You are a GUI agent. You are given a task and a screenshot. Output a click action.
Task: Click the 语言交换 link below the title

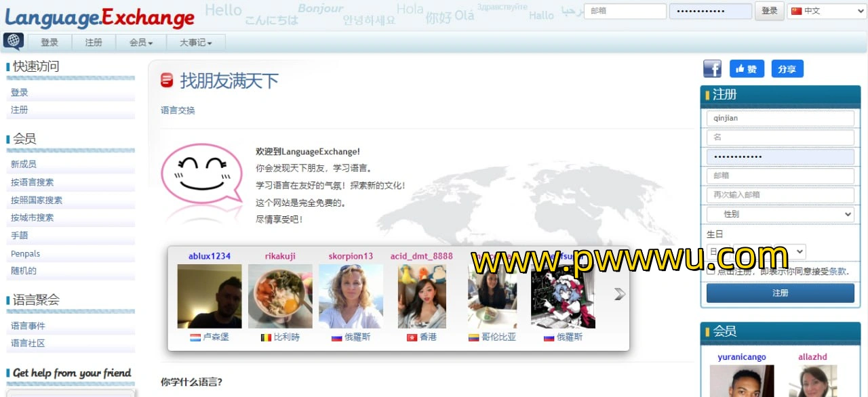pyautogui.click(x=178, y=110)
